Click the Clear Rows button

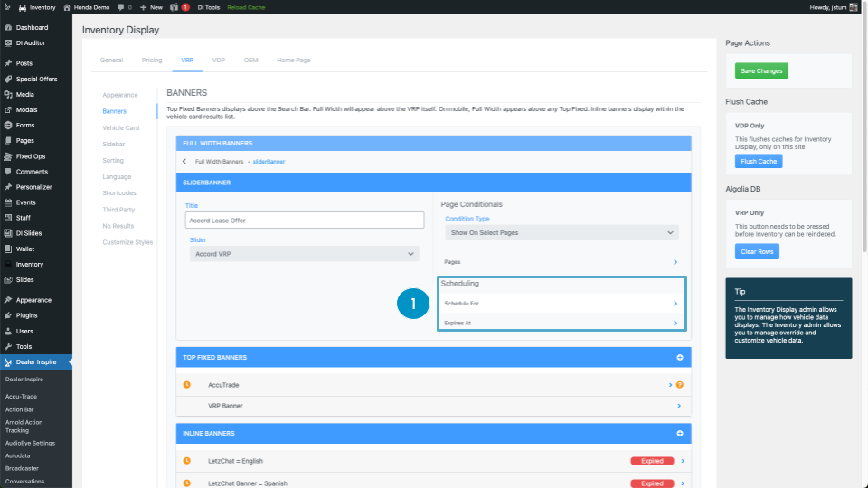[x=757, y=252]
